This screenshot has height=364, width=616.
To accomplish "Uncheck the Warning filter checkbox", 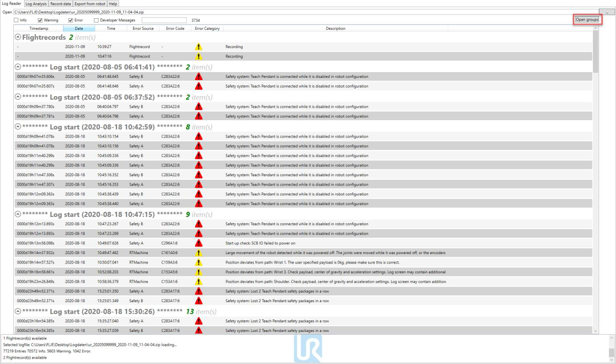I will [41, 20].
